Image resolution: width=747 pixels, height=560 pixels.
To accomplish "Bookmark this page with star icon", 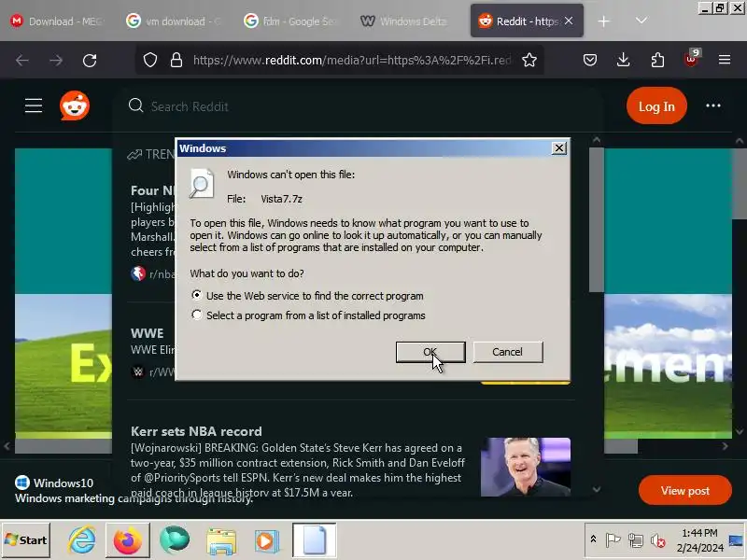I will [529, 60].
